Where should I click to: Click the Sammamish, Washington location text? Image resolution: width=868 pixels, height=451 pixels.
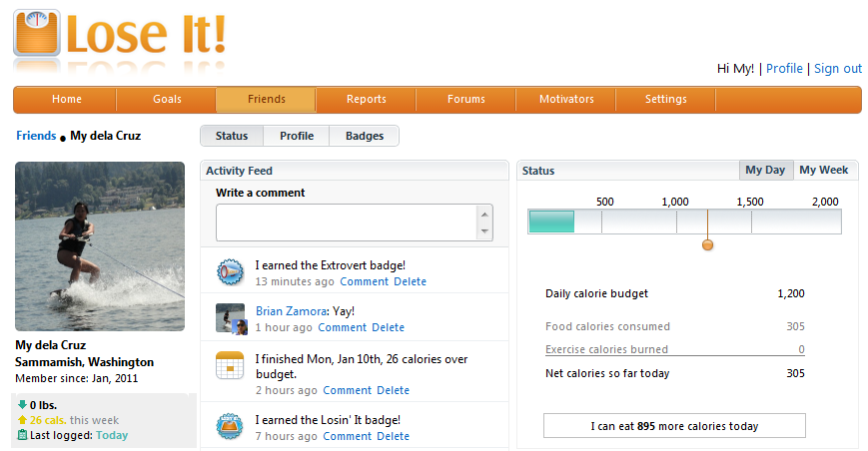(x=84, y=362)
